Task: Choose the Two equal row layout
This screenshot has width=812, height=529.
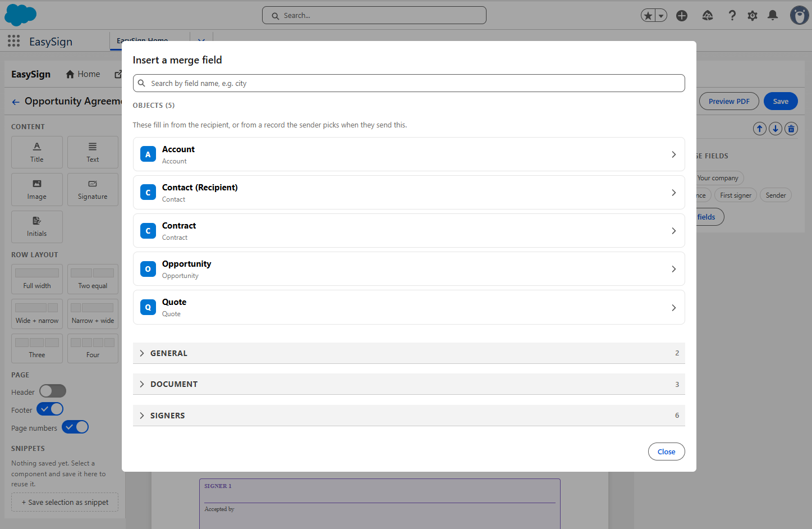Action: coord(93,279)
